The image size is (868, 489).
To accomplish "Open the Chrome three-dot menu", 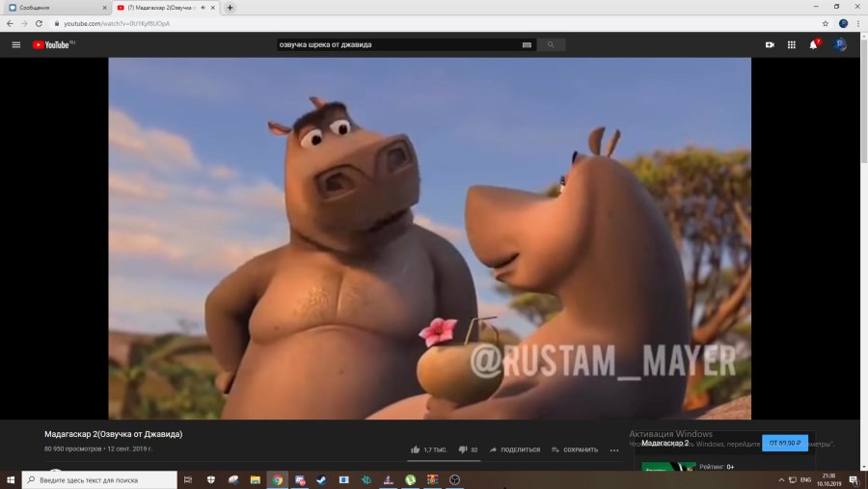I will coord(858,23).
